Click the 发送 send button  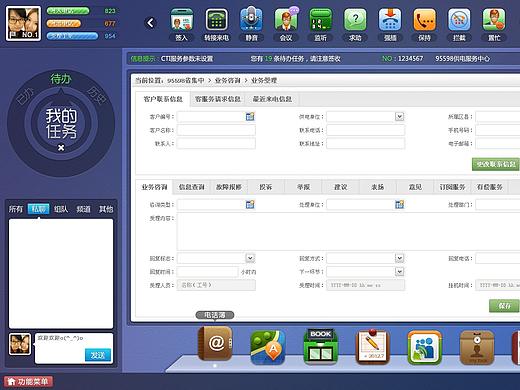pyautogui.click(x=98, y=355)
